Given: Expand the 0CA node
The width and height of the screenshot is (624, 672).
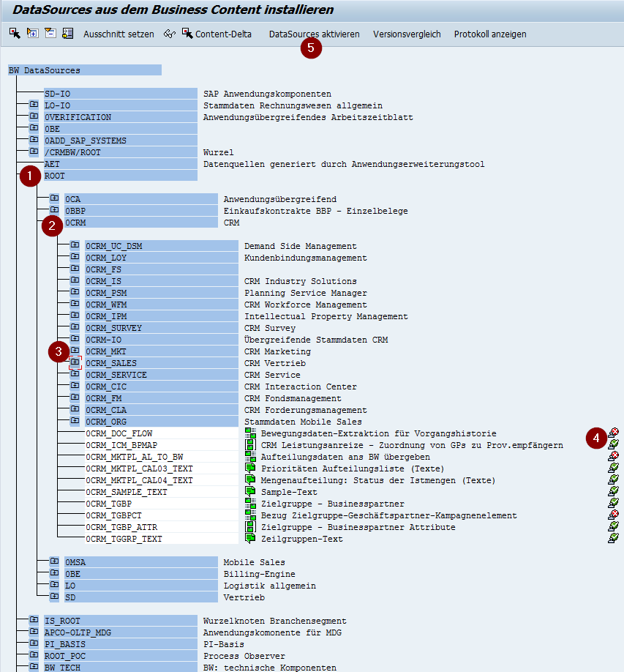Looking at the screenshot, I should point(54,198).
